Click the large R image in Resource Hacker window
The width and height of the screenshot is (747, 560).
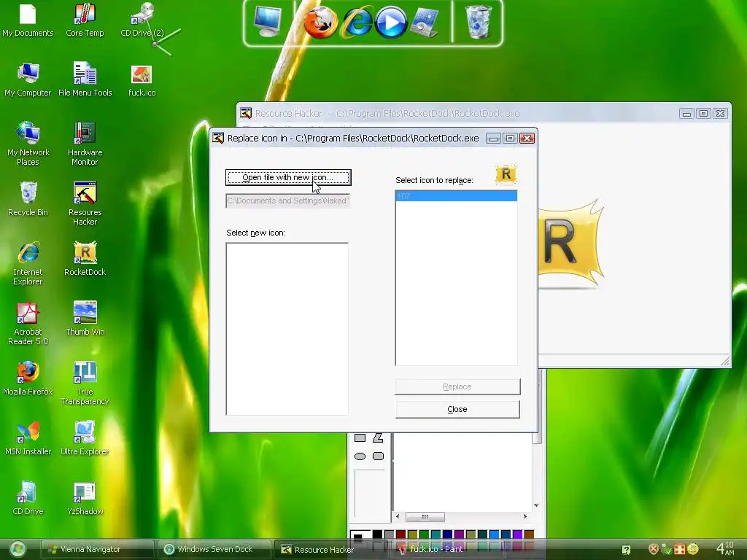click(570, 243)
